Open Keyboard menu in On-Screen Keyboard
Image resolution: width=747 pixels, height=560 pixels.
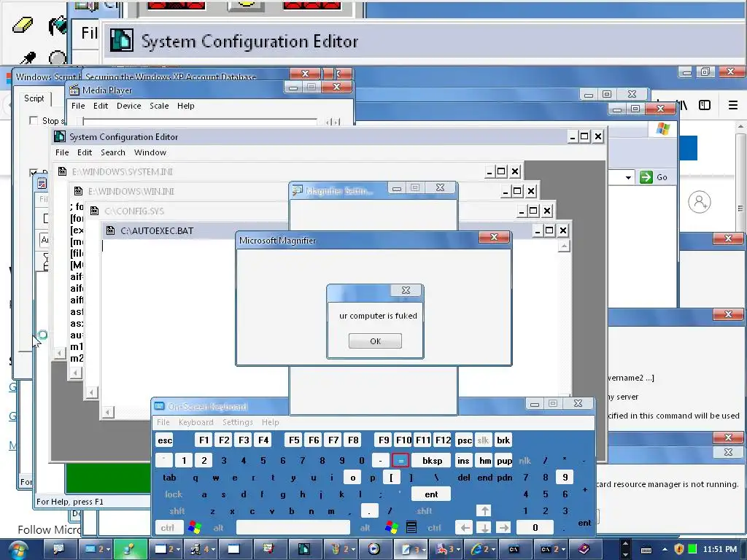click(x=196, y=422)
